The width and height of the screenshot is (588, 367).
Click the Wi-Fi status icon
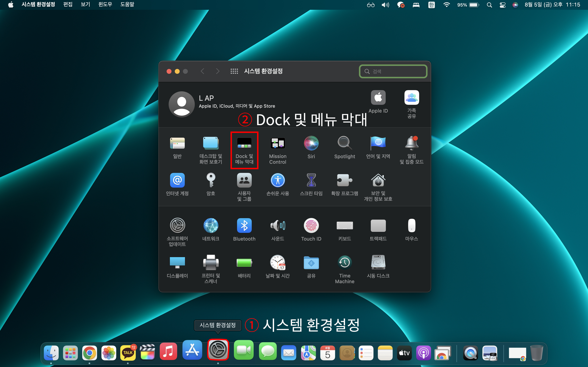[446, 5]
